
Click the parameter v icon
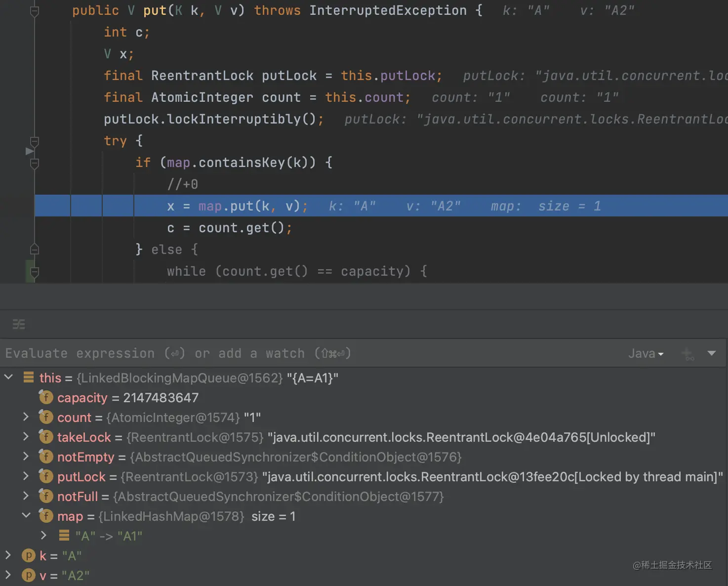(29, 575)
